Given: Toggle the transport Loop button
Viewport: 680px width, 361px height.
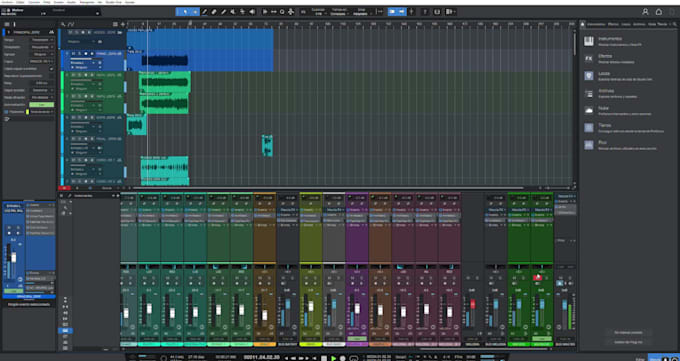Looking at the screenshot, I should click(354, 358).
